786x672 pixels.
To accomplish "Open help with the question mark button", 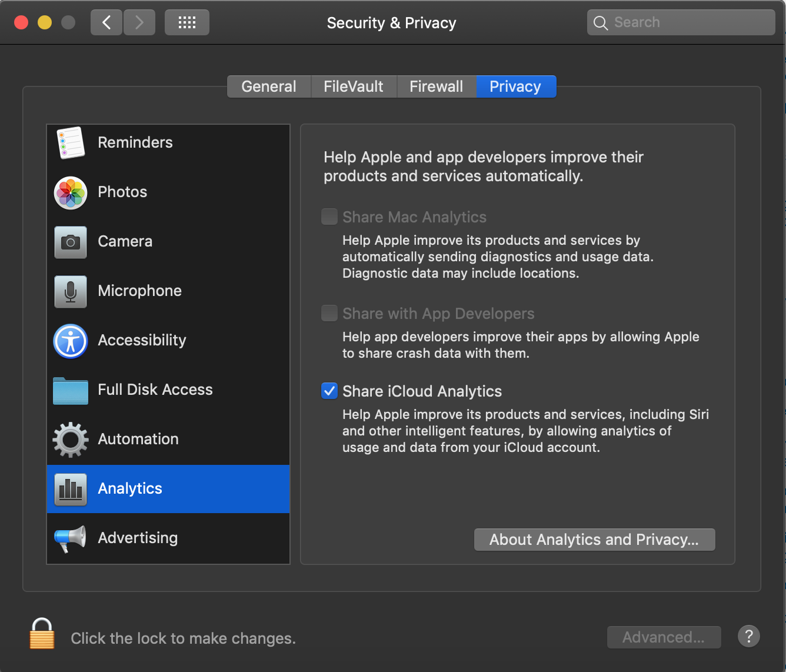I will click(x=749, y=636).
